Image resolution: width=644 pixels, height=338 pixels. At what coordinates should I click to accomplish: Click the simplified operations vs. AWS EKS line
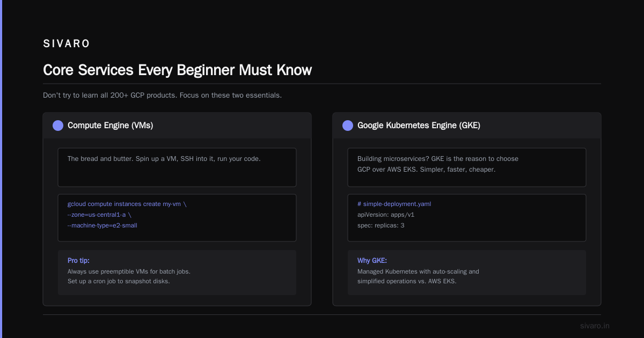click(x=407, y=281)
